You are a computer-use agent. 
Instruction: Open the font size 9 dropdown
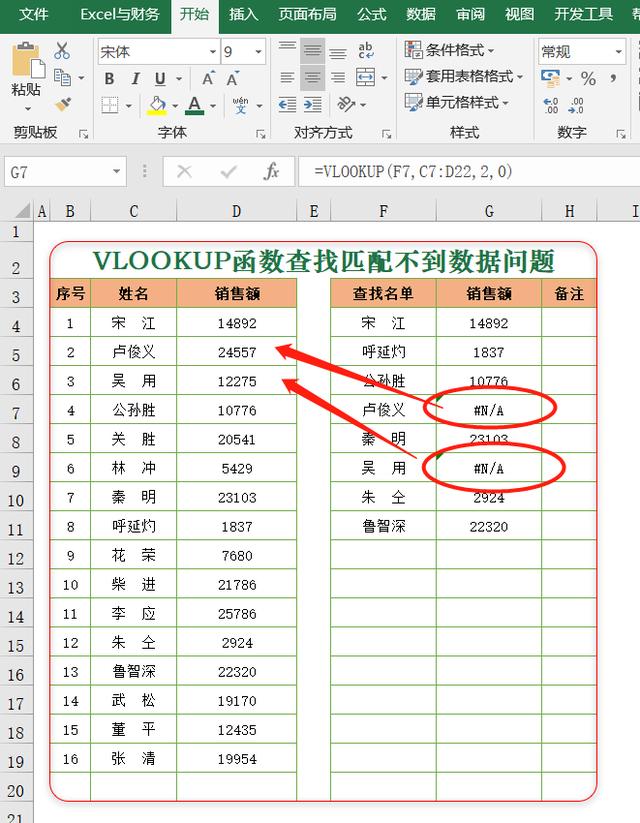(x=258, y=51)
